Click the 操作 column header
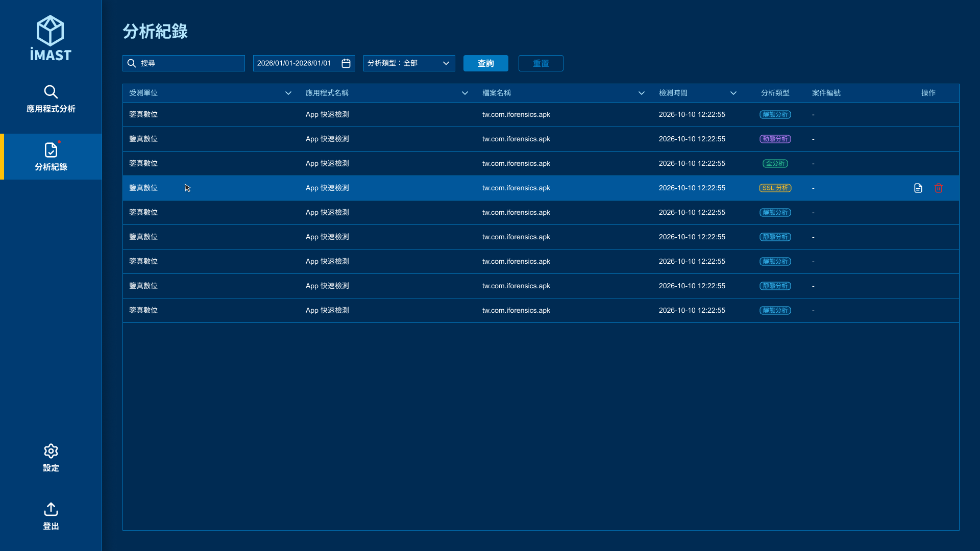980x551 pixels. click(x=928, y=93)
